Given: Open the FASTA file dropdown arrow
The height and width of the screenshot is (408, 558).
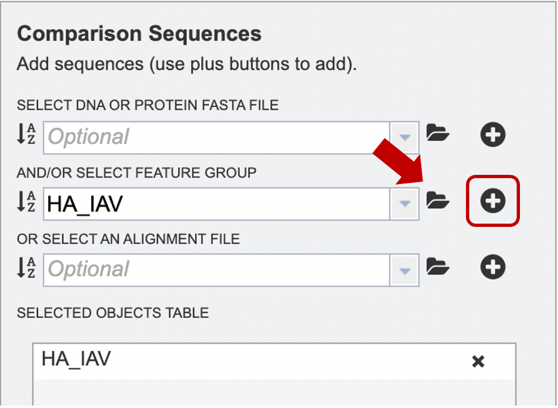Looking at the screenshot, I should [405, 137].
